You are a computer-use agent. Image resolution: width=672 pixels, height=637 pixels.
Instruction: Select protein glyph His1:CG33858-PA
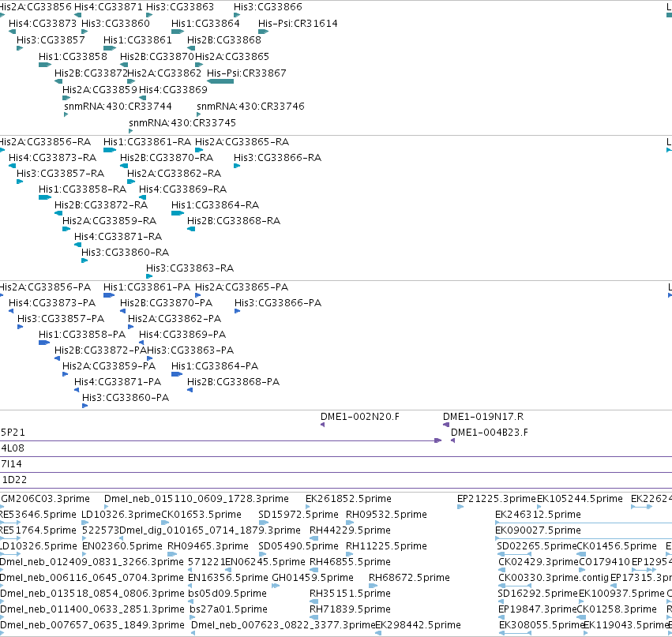pos(44,343)
